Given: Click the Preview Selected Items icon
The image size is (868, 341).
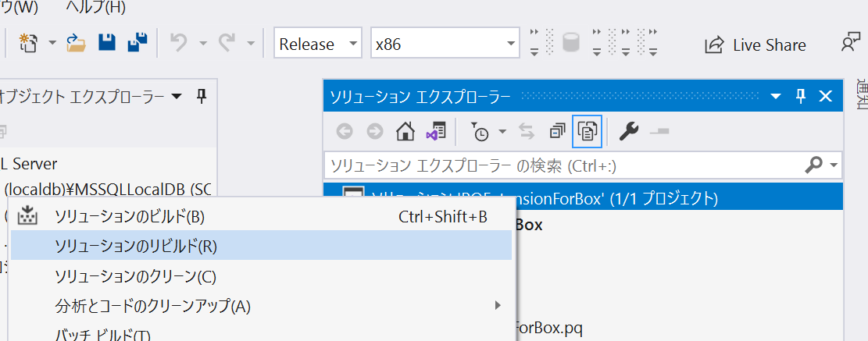Looking at the screenshot, I should coord(659,132).
